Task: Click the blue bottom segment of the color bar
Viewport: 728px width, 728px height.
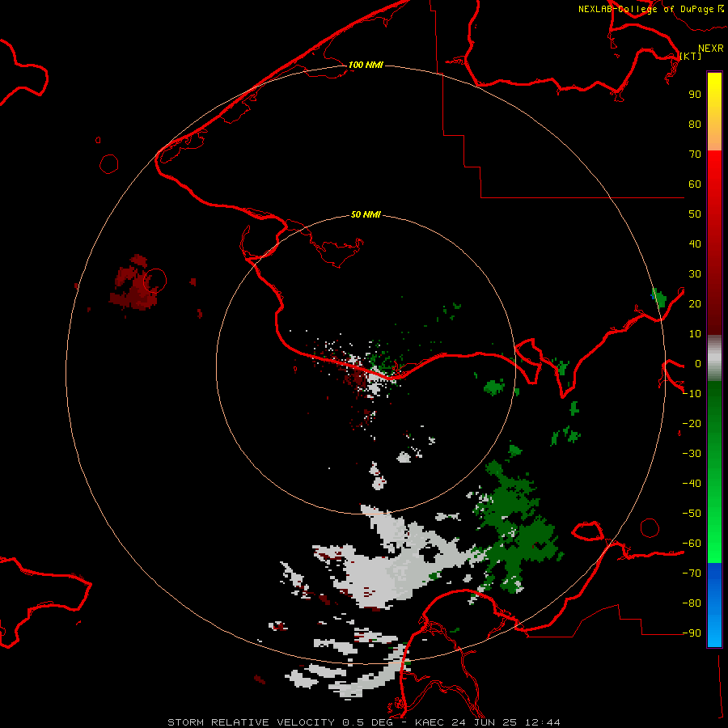Action: click(x=714, y=605)
